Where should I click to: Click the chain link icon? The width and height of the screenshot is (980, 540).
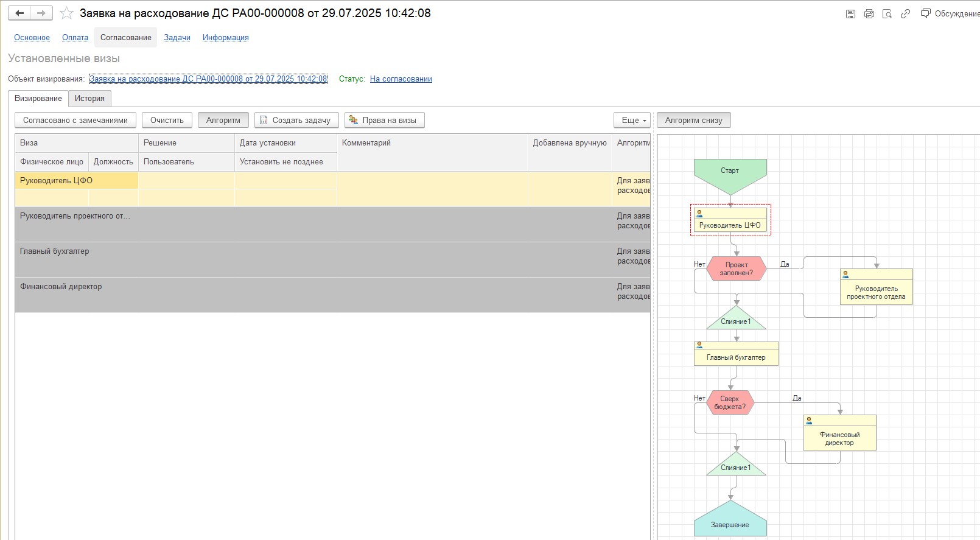pos(905,14)
